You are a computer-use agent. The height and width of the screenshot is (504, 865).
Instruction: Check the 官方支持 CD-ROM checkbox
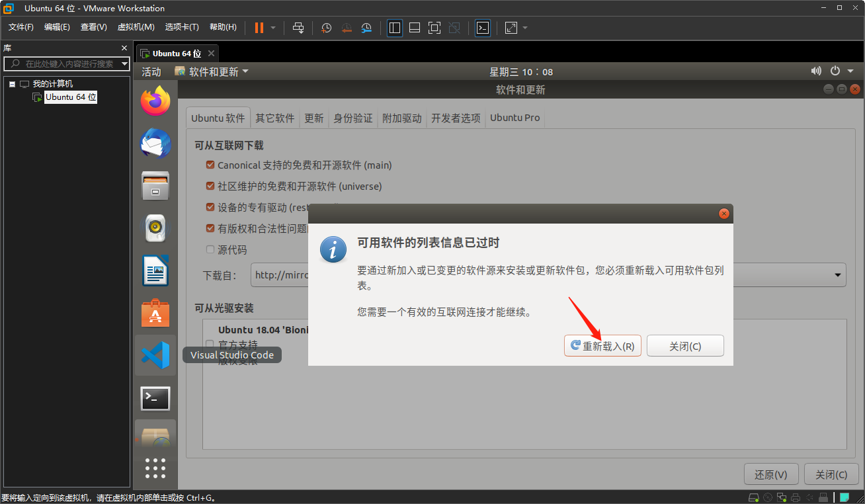tap(210, 344)
